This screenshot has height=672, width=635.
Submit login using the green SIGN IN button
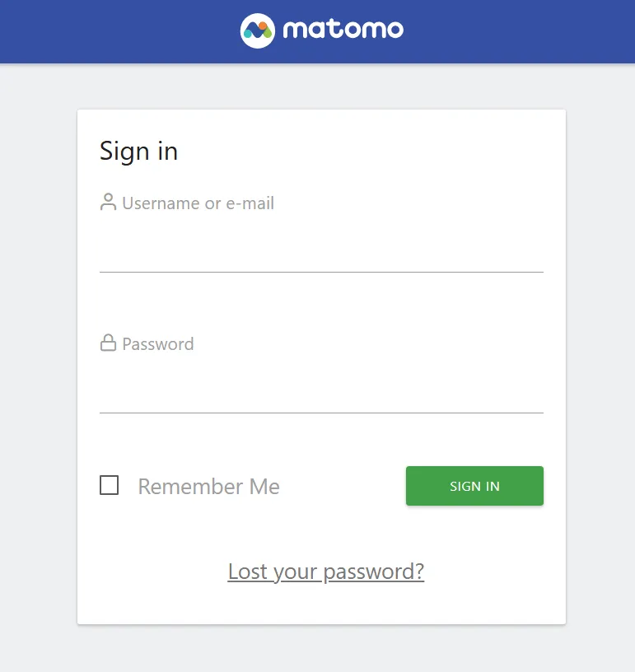[474, 486]
